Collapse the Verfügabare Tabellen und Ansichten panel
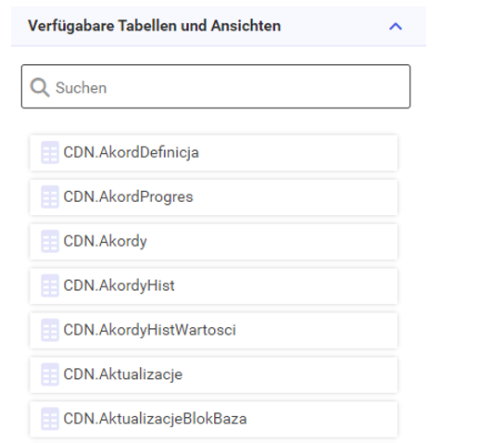This screenshot has height=443, width=504. (396, 26)
